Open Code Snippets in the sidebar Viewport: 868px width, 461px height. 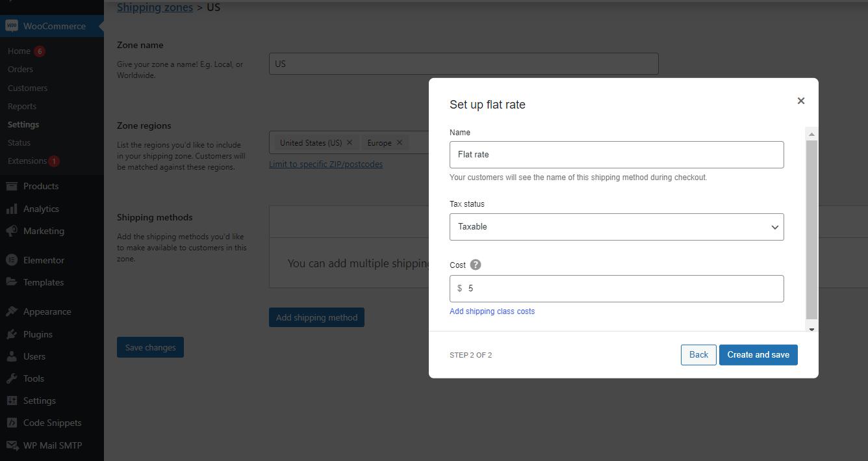(52, 423)
